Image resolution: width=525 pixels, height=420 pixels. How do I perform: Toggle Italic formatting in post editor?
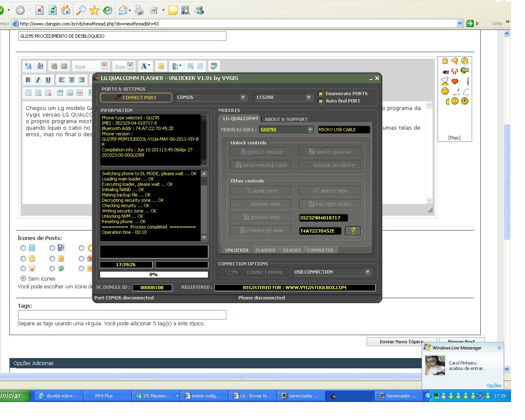[x=38, y=80]
